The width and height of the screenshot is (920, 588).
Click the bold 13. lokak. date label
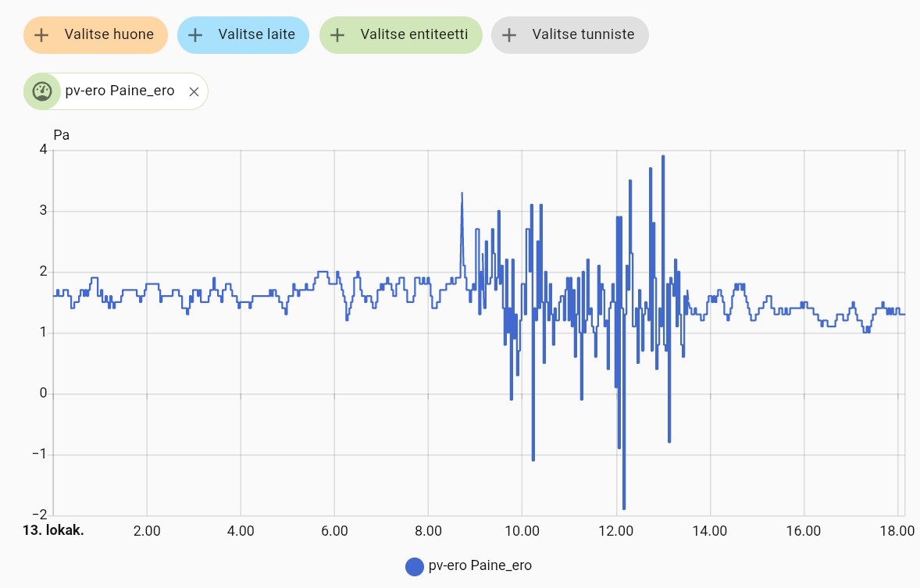click(x=53, y=531)
